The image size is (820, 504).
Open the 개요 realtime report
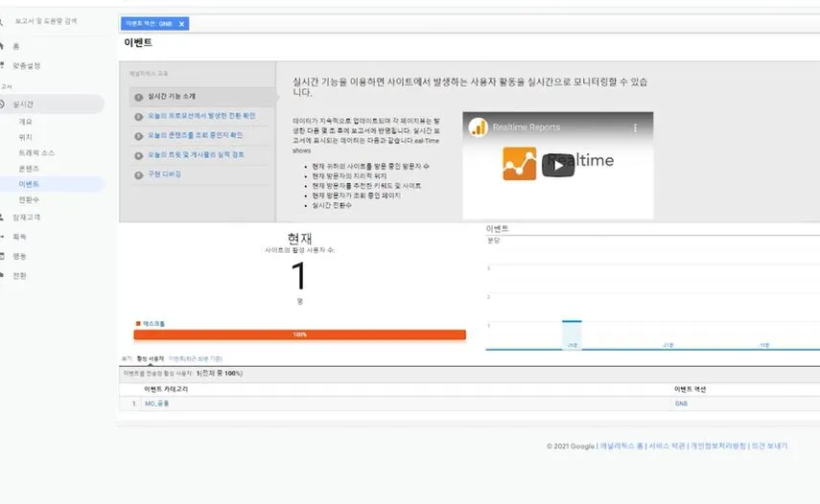coord(26,122)
